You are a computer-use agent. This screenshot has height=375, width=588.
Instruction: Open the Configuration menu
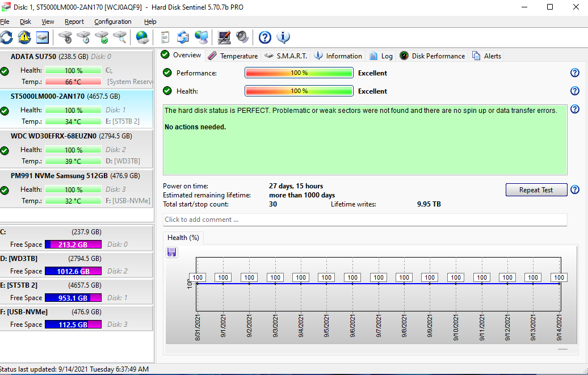(113, 22)
